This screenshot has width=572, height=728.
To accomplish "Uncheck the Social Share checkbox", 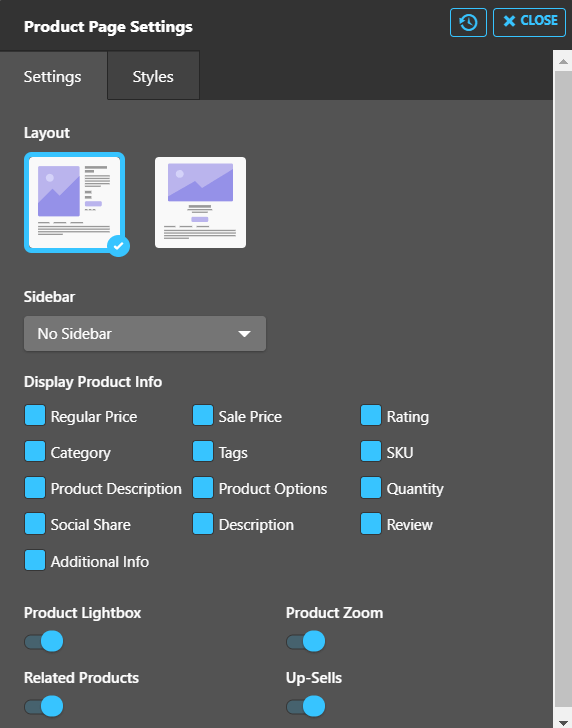I will click(x=35, y=524).
